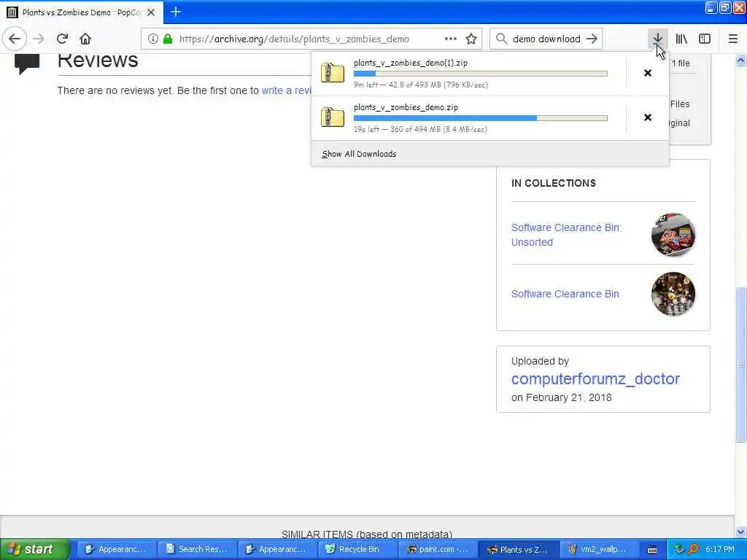Follow the write a review link

286,90
